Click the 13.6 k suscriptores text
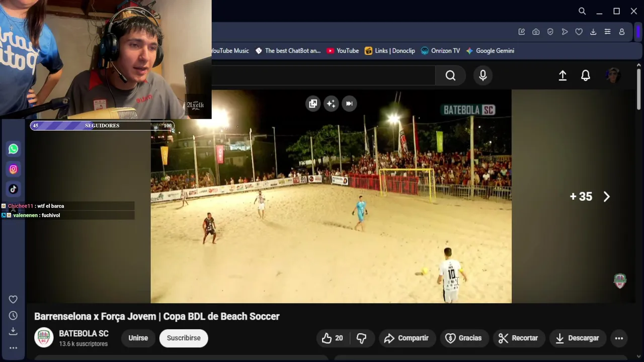Screen dimensions: 644x362 click(84, 344)
